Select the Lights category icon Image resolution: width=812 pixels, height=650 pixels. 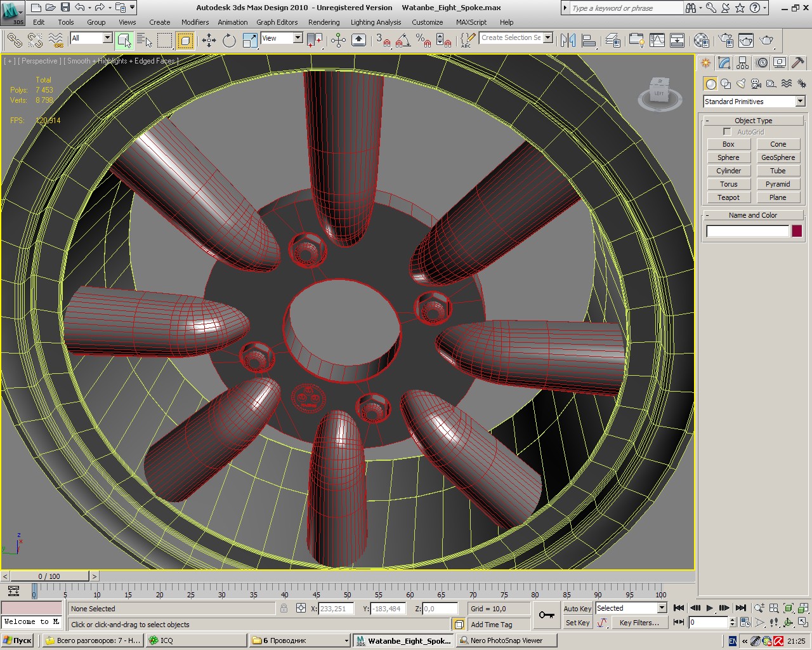(740, 84)
